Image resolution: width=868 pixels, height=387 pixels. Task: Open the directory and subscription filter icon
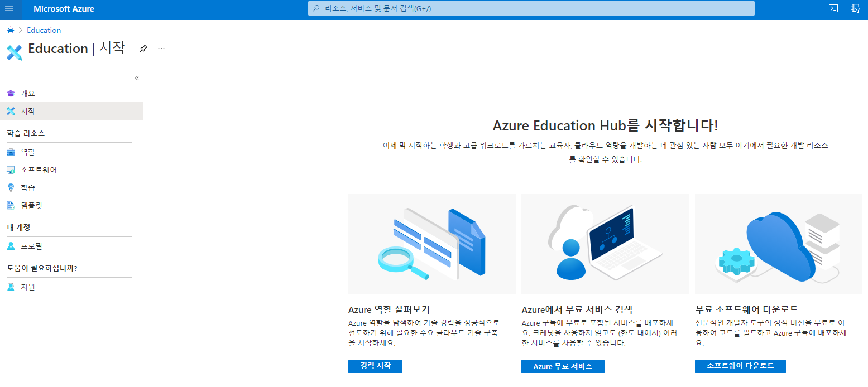855,9
